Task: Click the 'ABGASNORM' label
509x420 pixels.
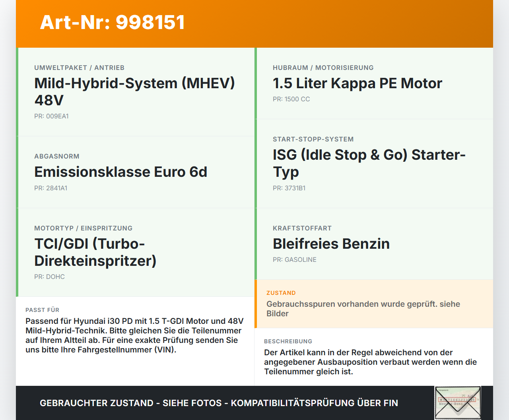Action: 57,156
